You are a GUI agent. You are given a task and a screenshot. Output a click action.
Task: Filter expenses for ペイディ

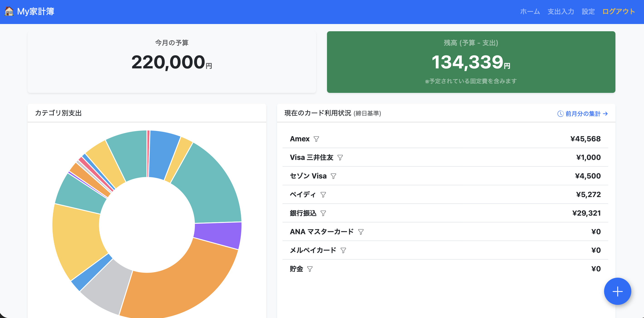[324, 195]
